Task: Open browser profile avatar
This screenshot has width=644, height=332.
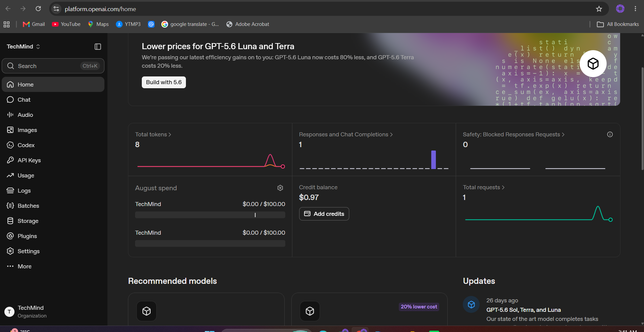Action: click(x=620, y=9)
